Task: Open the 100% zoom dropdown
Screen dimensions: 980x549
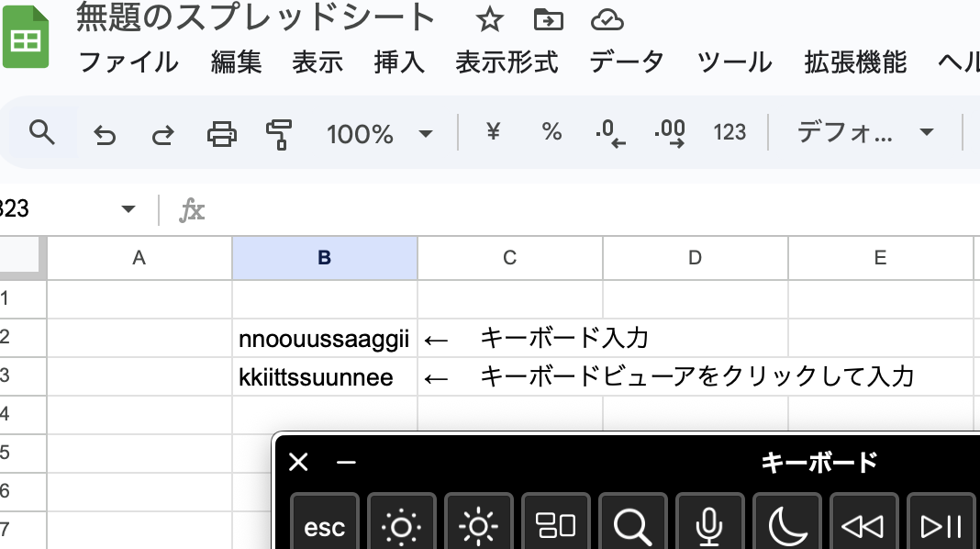Action: click(379, 134)
